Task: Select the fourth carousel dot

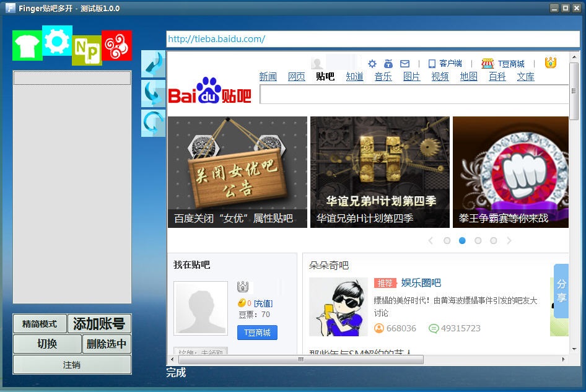Action: click(494, 241)
